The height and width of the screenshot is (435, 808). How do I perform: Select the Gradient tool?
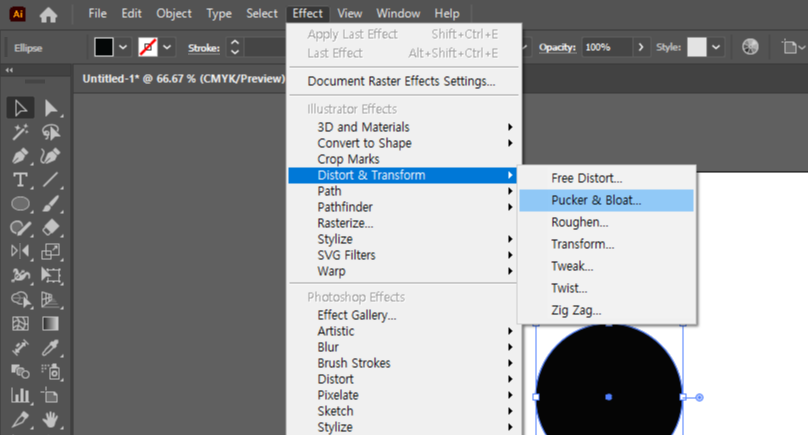[x=50, y=324]
